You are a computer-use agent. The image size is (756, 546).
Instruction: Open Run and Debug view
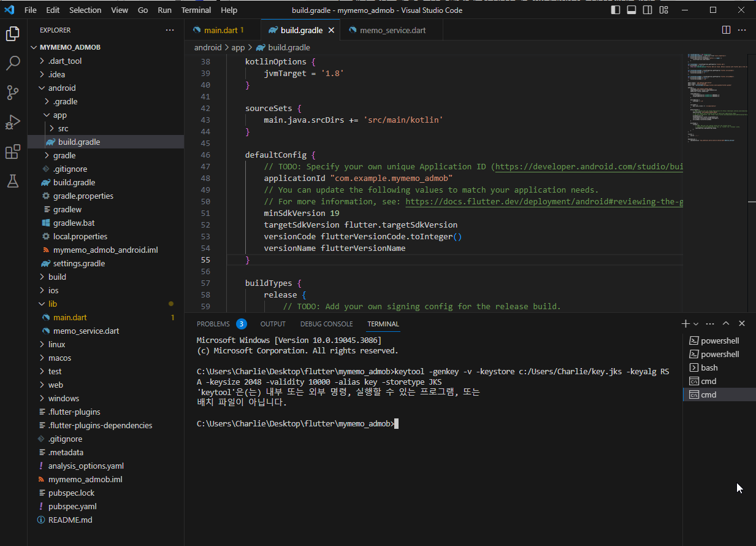tap(13, 122)
